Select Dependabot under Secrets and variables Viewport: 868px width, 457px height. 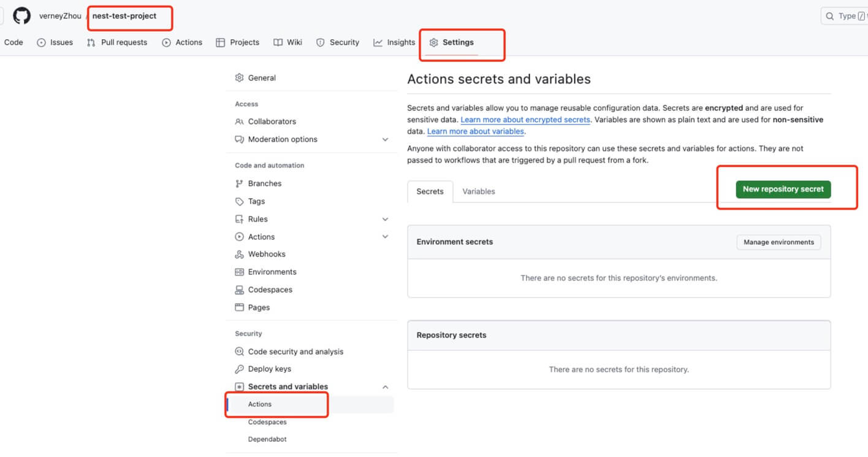pos(267,439)
